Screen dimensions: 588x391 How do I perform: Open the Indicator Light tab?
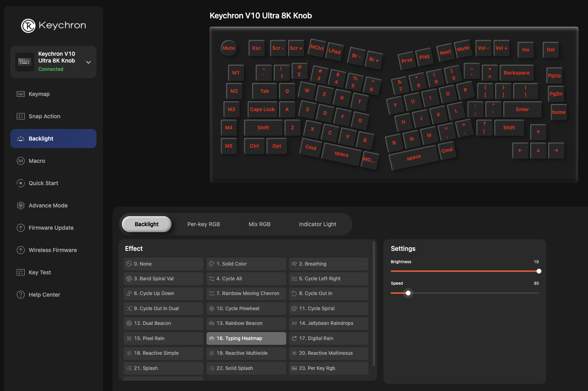(318, 224)
